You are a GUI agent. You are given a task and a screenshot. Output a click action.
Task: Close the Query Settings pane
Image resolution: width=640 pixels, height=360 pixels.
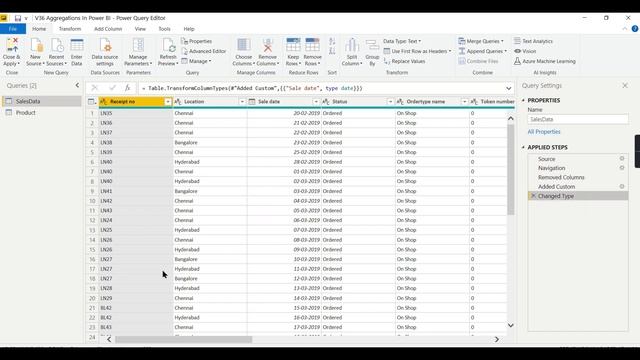(625, 85)
